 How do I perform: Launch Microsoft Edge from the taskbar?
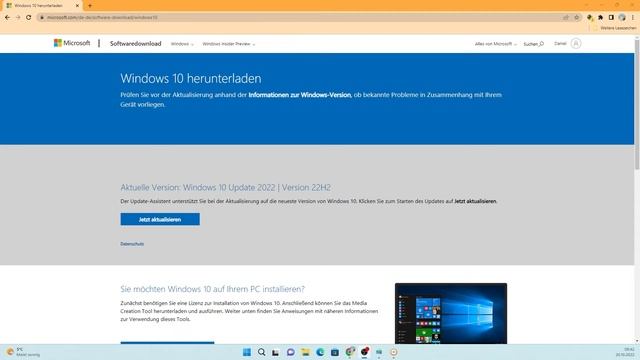point(320,352)
